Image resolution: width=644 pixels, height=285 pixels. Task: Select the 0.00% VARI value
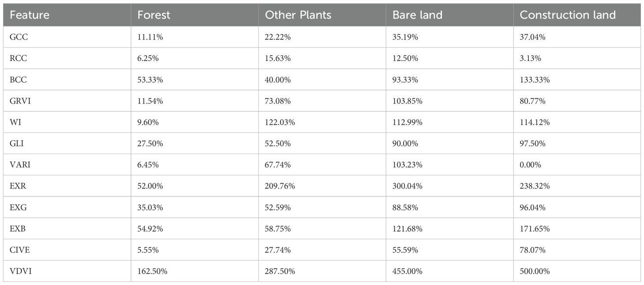(x=531, y=165)
